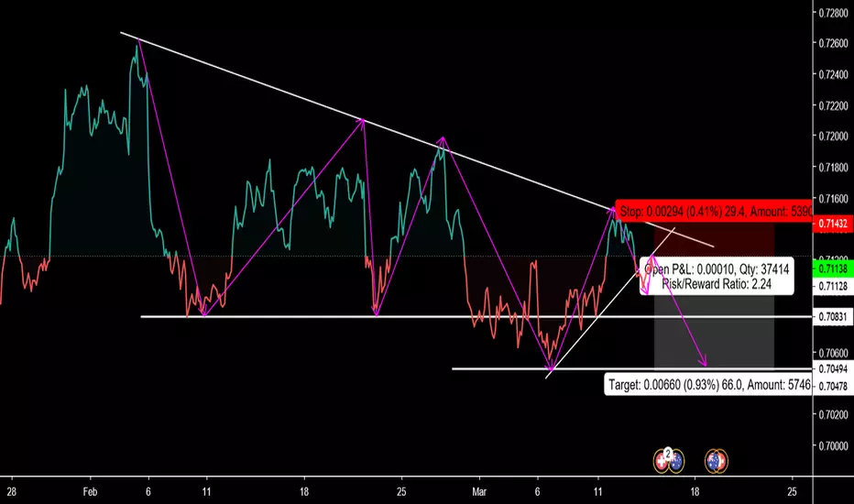Viewport: 854px width, 504px height.
Task: Click the 0.70000 price axis label
Action: coord(833,445)
